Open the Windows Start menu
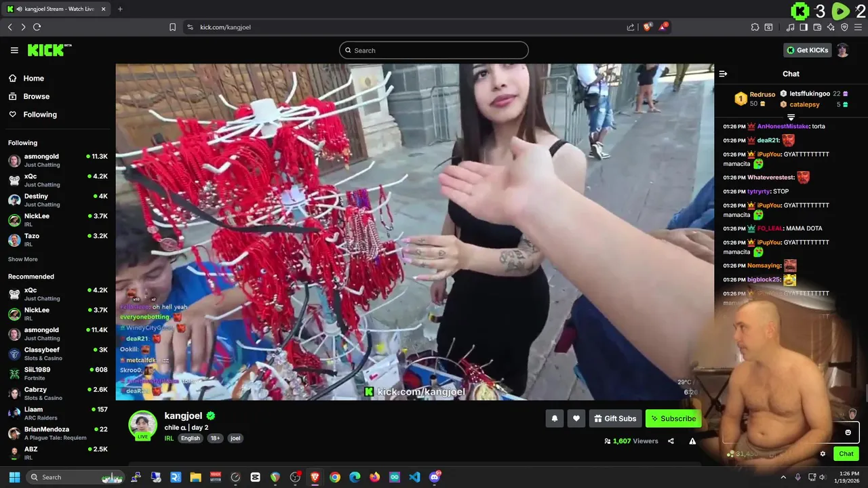The width and height of the screenshot is (868, 488). coord(14,477)
